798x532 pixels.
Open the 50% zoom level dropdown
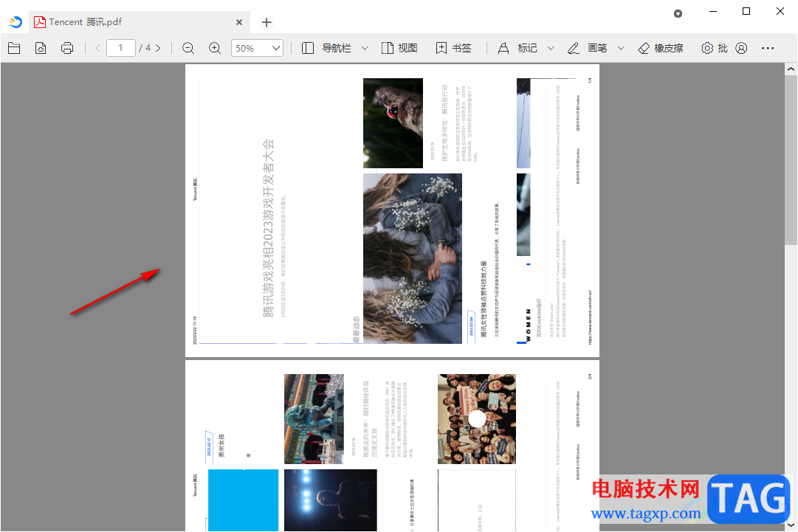click(257, 48)
